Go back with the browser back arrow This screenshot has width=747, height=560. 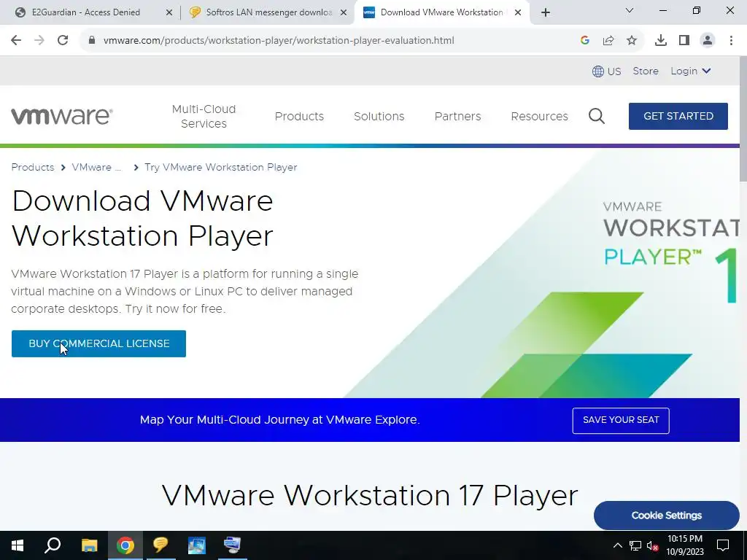16,41
